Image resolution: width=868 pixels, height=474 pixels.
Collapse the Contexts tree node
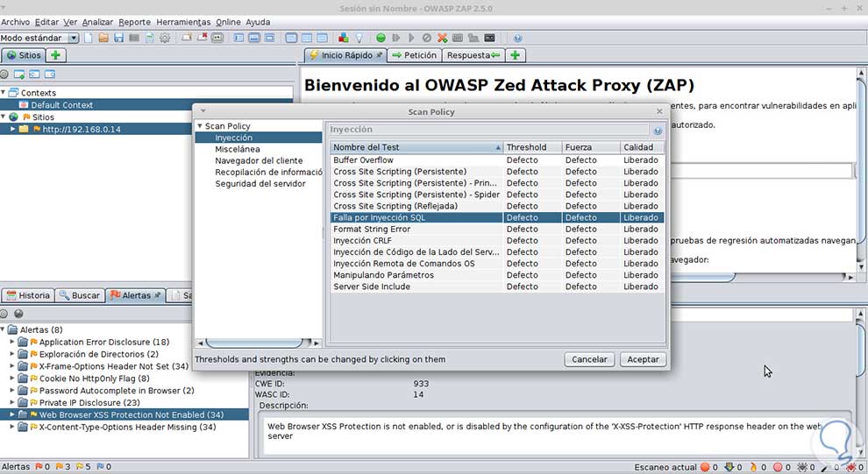[4, 92]
